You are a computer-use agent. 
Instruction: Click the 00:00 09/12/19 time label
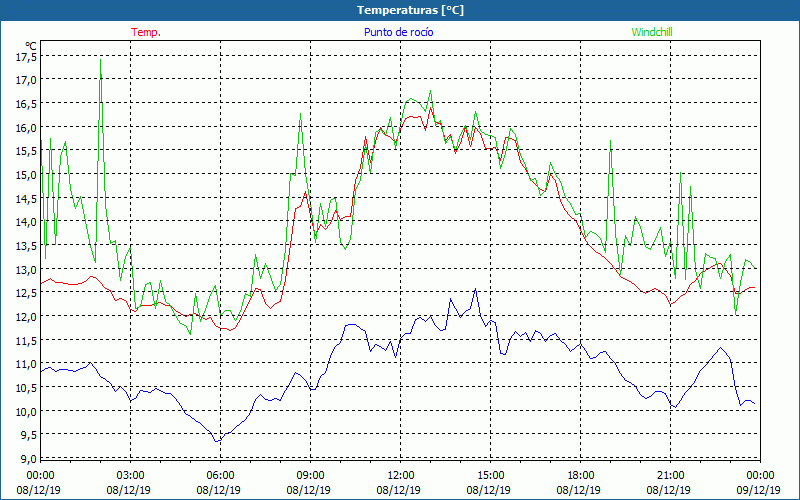coord(759,483)
